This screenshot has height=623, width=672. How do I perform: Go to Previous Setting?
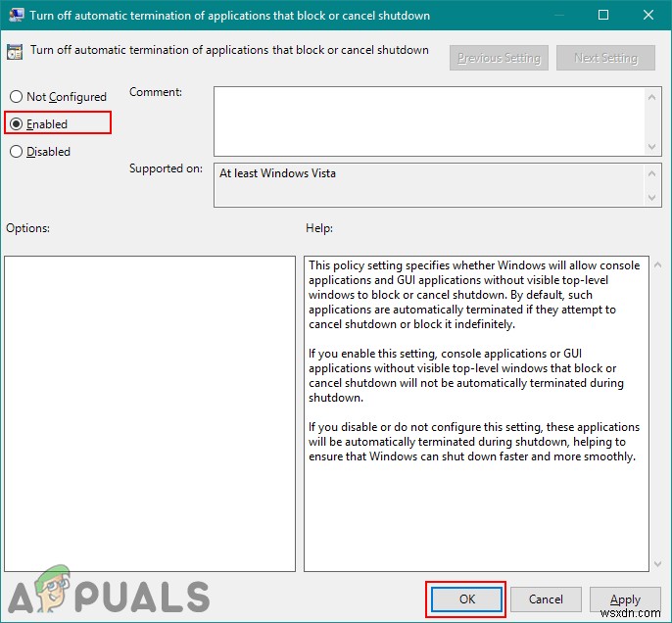[x=499, y=58]
